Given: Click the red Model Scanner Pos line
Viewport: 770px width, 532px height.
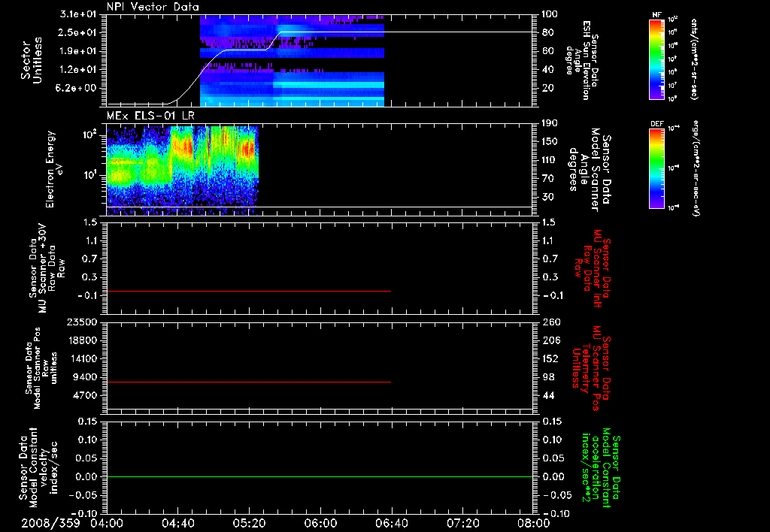Looking at the screenshot, I should 248,382.
